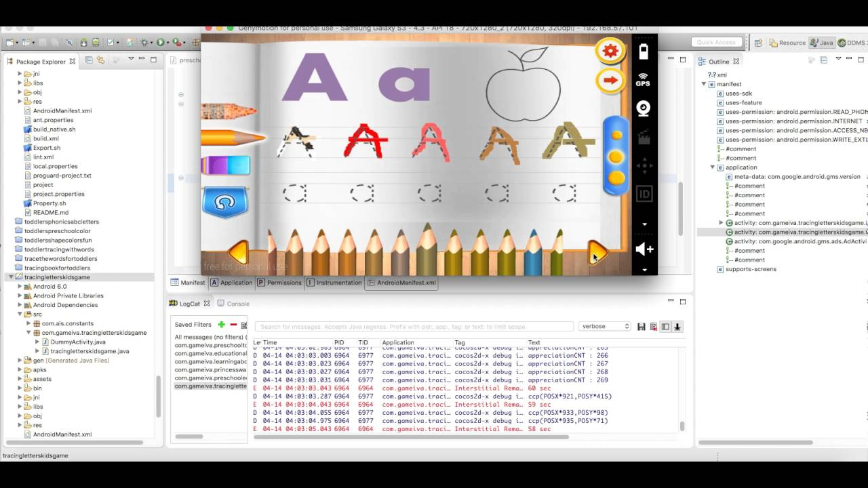This screenshot has height=488, width=868.
Task: Add a new LogCat saved filter
Action: coord(221,325)
